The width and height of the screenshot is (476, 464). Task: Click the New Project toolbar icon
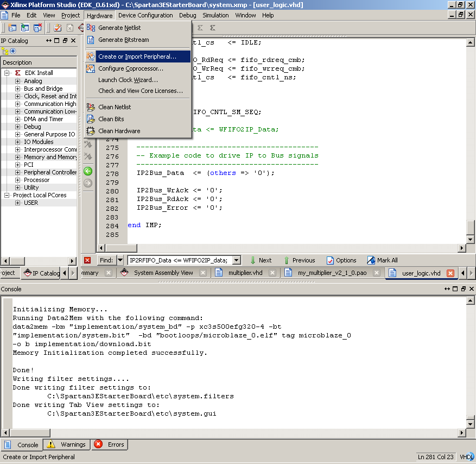tap(12, 28)
